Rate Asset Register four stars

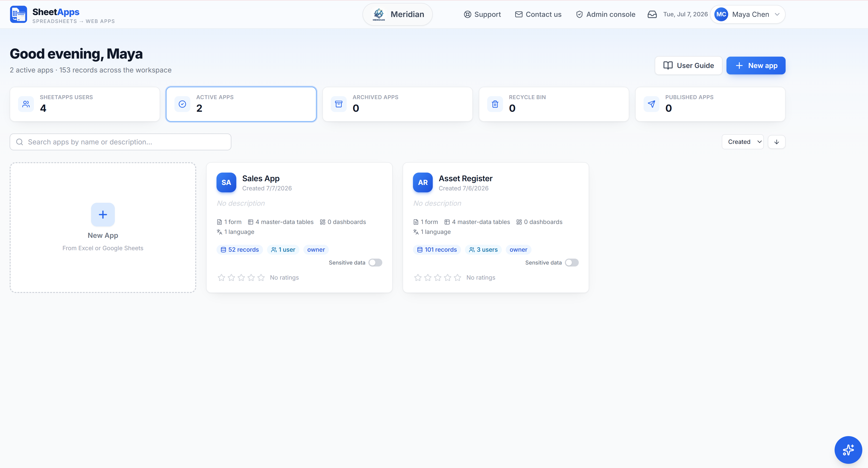447,277
